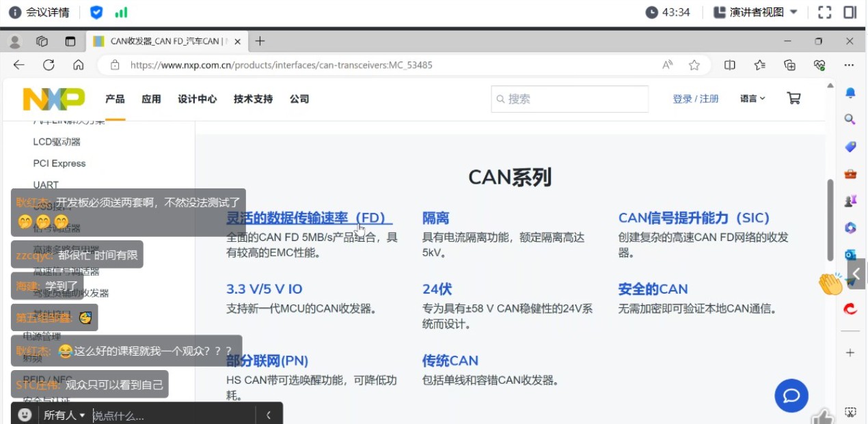The image size is (868, 424).
Task: Click the page vertical scrollbar
Action: [x=830, y=220]
